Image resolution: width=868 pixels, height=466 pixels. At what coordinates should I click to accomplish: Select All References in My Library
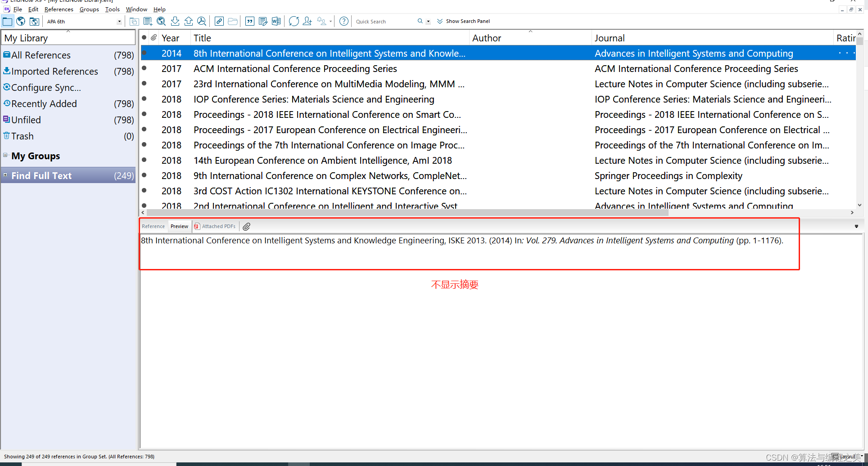68,55
